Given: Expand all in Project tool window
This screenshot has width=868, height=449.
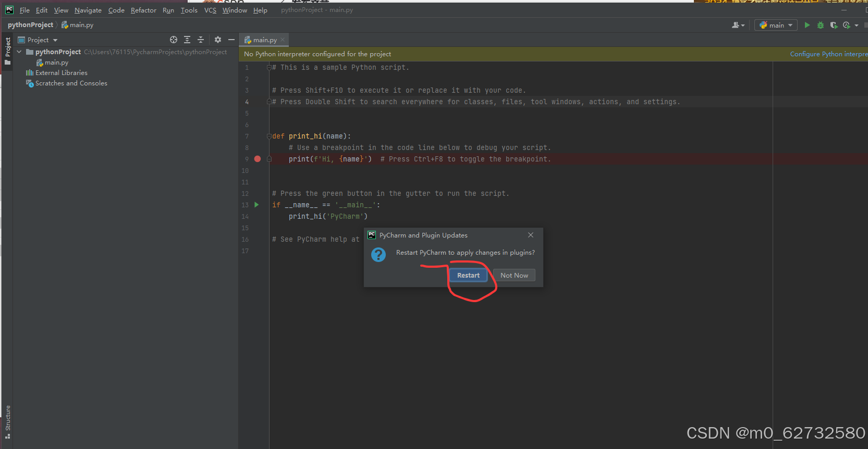Looking at the screenshot, I should [x=187, y=40].
